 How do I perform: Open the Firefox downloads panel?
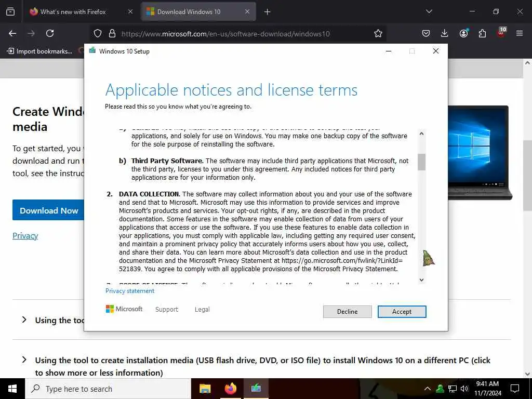pyautogui.click(x=445, y=33)
